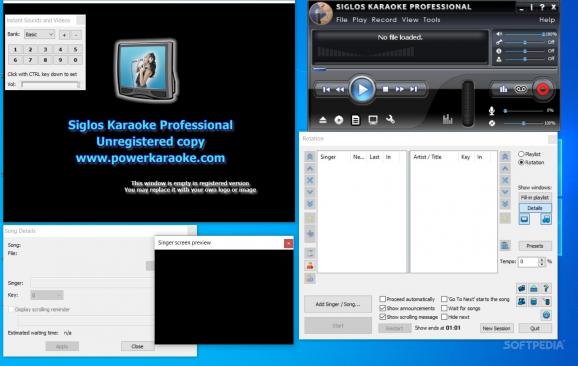Open the Record menu

click(384, 20)
